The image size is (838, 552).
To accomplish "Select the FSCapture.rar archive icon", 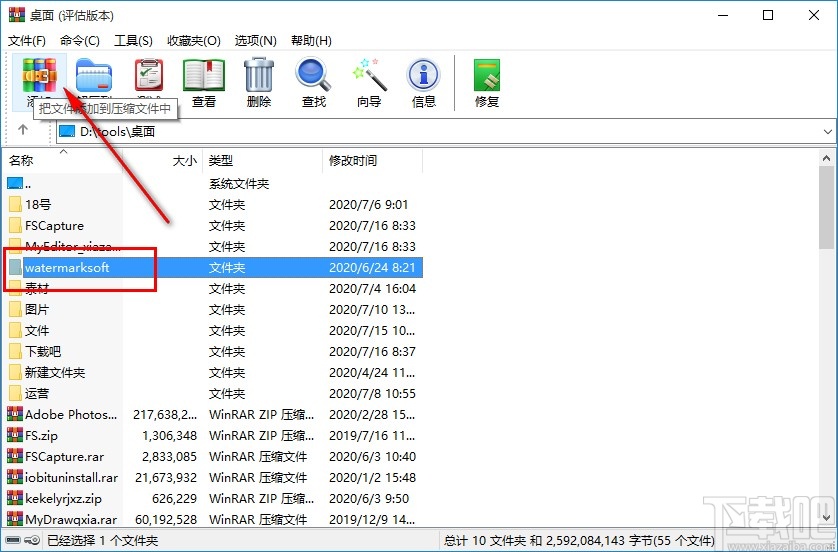I will tap(15, 456).
